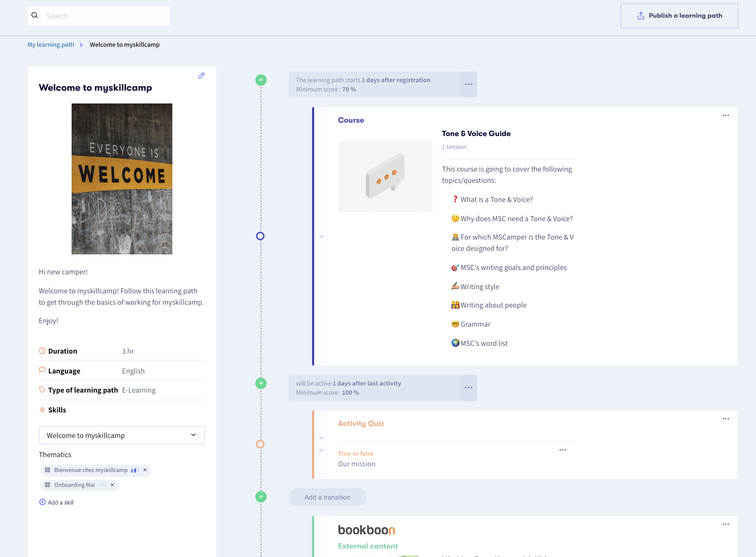Click the Add a transition button
Image resolution: width=756 pixels, height=557 pixels.
pos(327,497)
